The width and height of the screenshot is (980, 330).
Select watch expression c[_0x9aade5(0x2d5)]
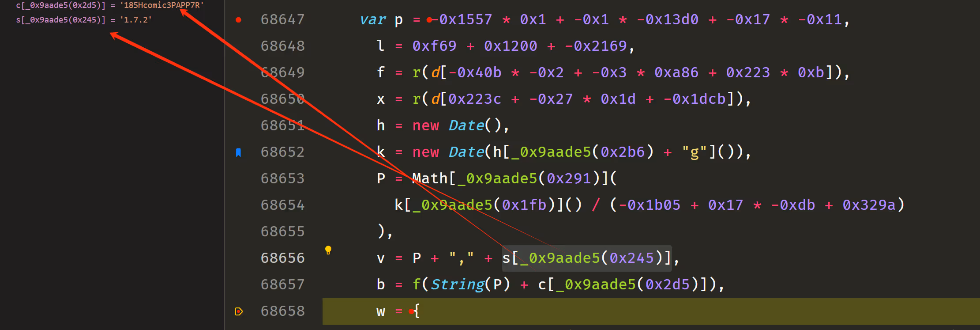[60, 5]
